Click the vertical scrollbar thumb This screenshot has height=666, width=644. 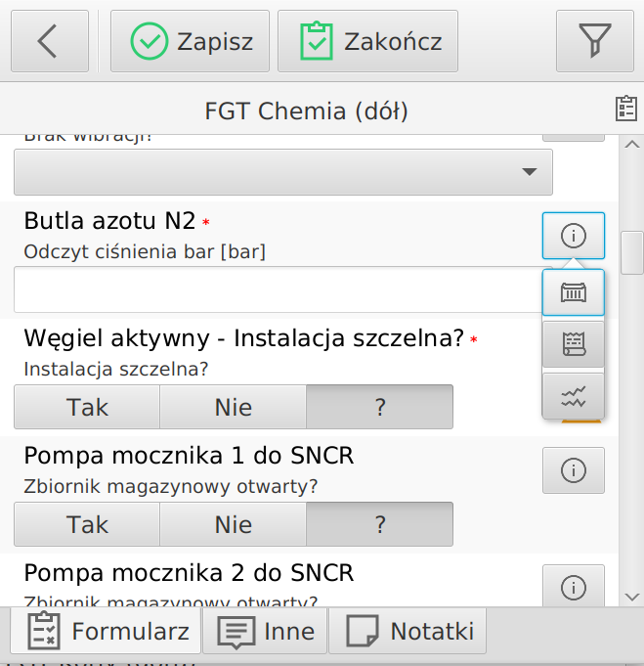point(632,253)
